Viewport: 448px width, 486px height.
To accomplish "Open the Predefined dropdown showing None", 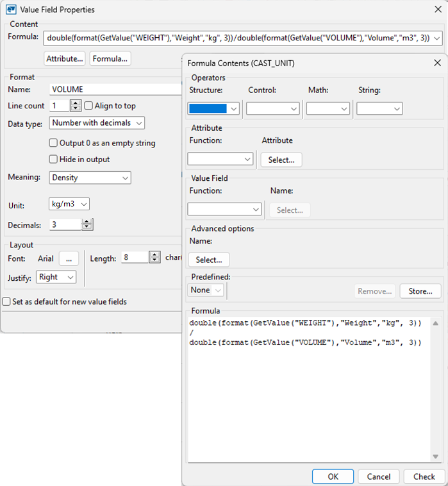I will coord(206,290).
